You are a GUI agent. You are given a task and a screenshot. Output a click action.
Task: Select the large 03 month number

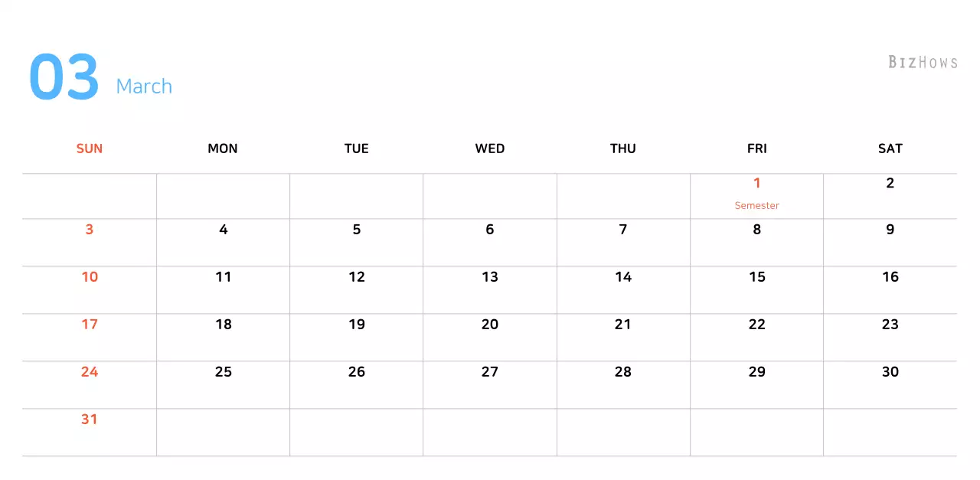(64, 77)
